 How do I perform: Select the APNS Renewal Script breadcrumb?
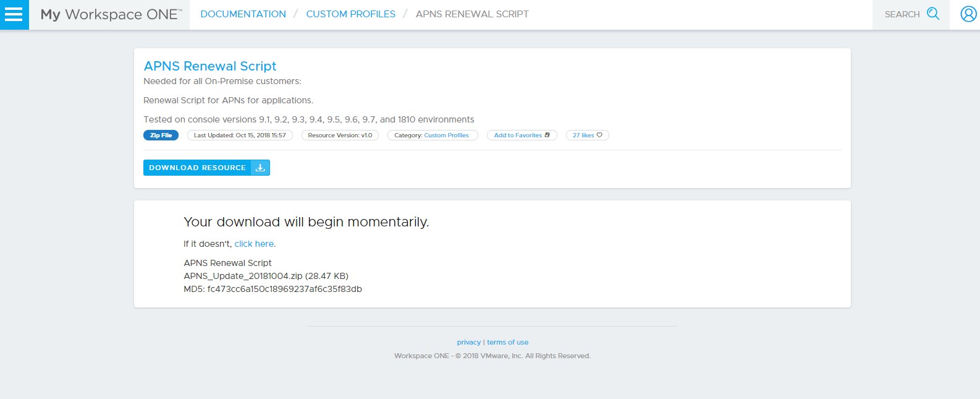[x=472, y=14]
